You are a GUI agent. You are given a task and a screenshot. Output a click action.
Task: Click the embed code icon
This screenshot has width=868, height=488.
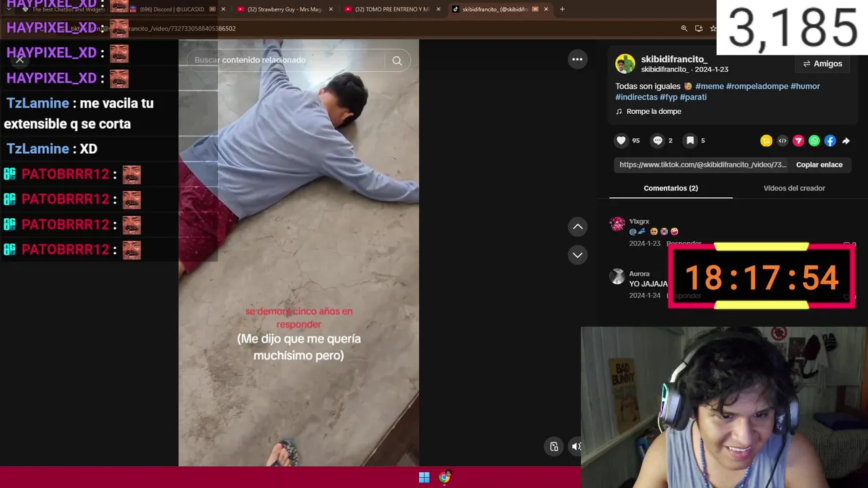pyautogui.click(x=783, y=141)
